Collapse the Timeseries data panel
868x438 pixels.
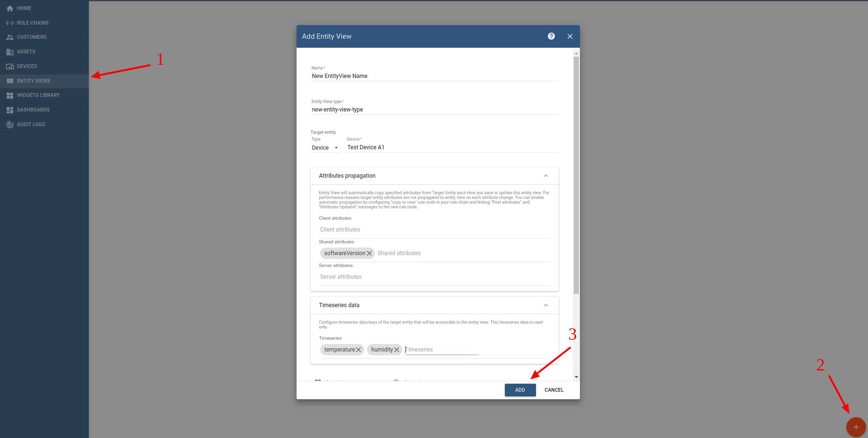(x=545, y=305)
